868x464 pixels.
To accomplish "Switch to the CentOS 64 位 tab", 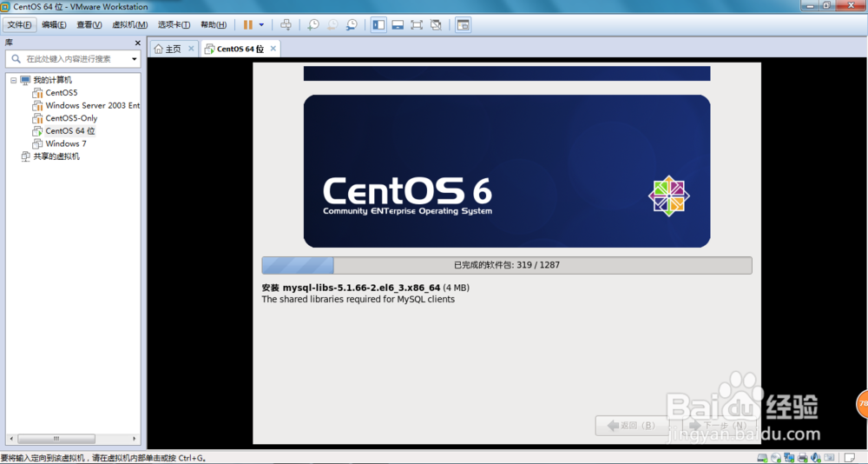I will coord(240,49).
